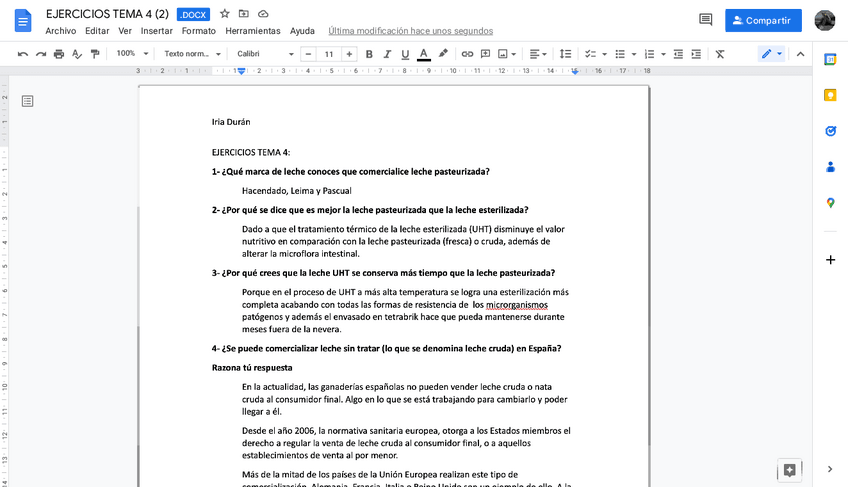Open Google Tasks side panel
The height and width of the screenshot is (487, 848).
pyautogui.click(x=830, y=131)
